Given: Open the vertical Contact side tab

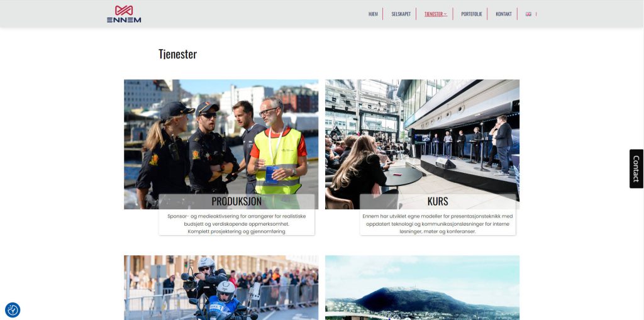Looking at the screenshot, I should click(636, 169).
